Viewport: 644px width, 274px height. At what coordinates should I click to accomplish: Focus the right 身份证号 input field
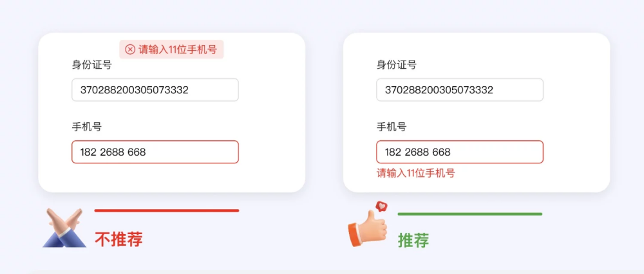click(460, 90)
